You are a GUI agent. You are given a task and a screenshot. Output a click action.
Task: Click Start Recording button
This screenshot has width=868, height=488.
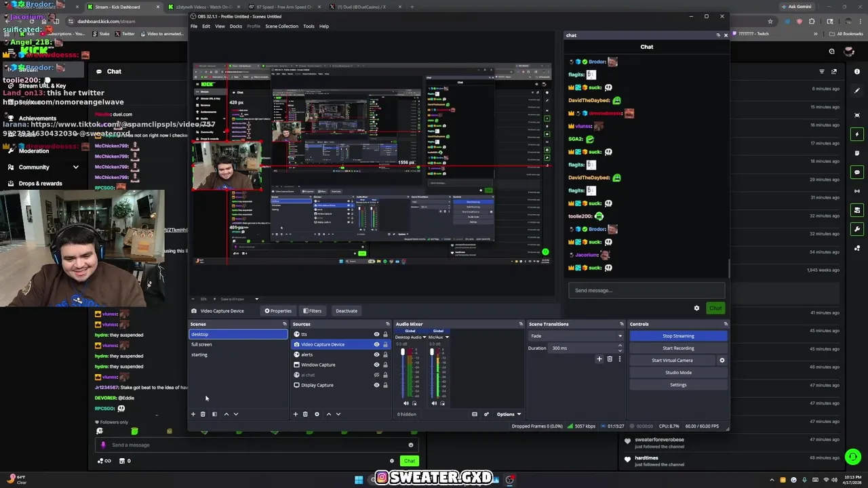[678, 348]
